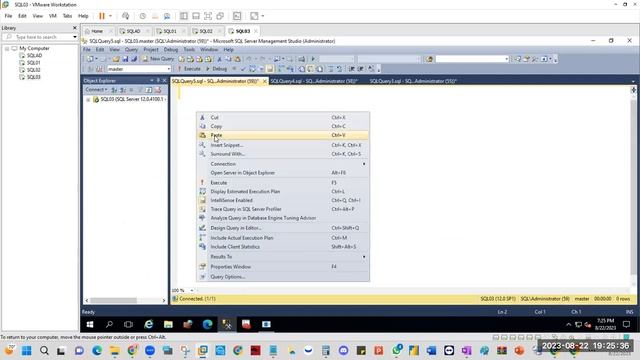Click the Library search input field
Screen dimensions: 640x360
click(x=39, y=37)
